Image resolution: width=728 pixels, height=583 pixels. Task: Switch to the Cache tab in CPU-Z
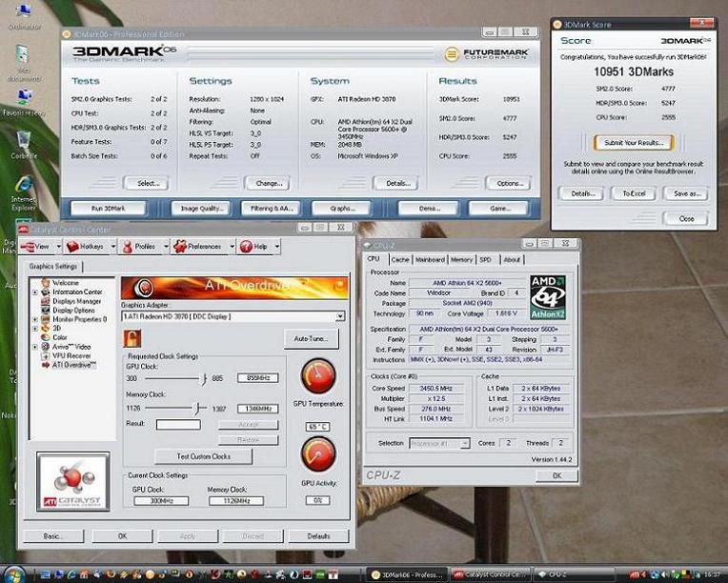coord(400,259)
